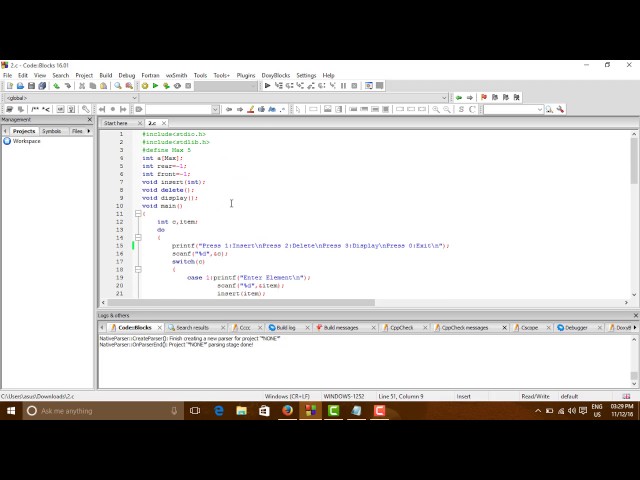Open Find with the magnifier icon

click(x=118, y=86)
